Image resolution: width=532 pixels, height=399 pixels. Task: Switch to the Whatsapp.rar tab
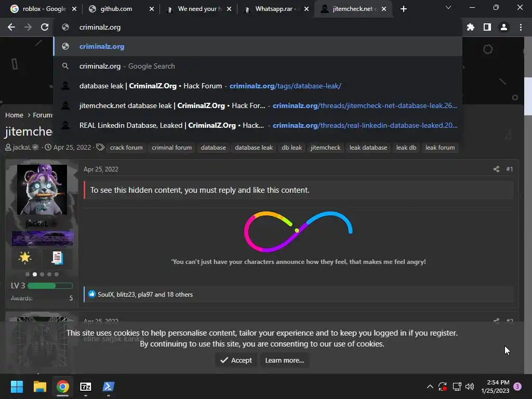point(276,9)
